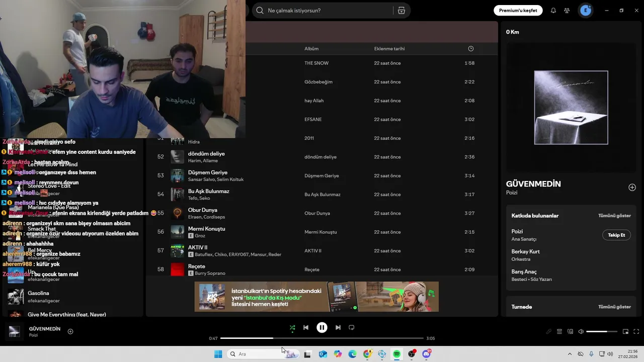
Task: Expand system tray hidden icons chevron
Action: [x=570, y=354]
